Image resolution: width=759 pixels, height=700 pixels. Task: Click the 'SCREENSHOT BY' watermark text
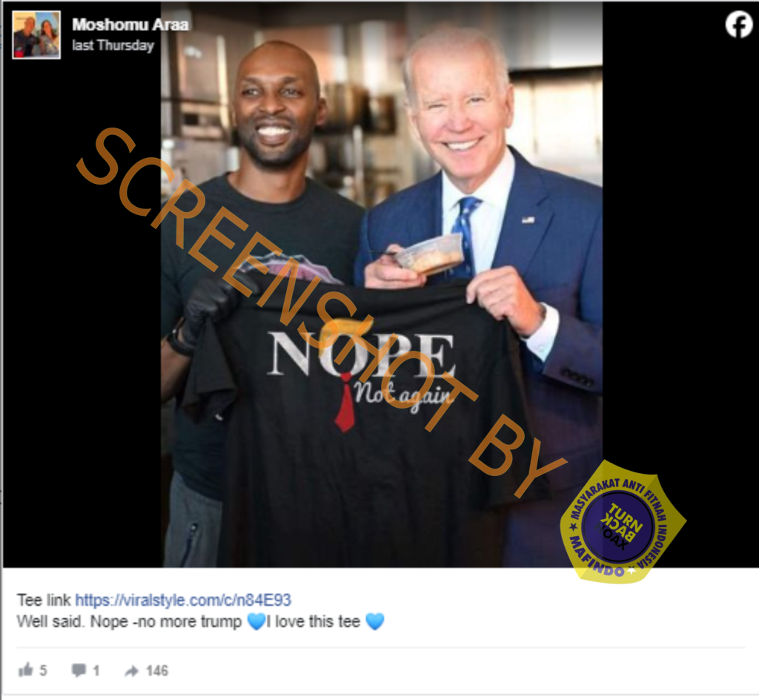(x=322, y=313)
